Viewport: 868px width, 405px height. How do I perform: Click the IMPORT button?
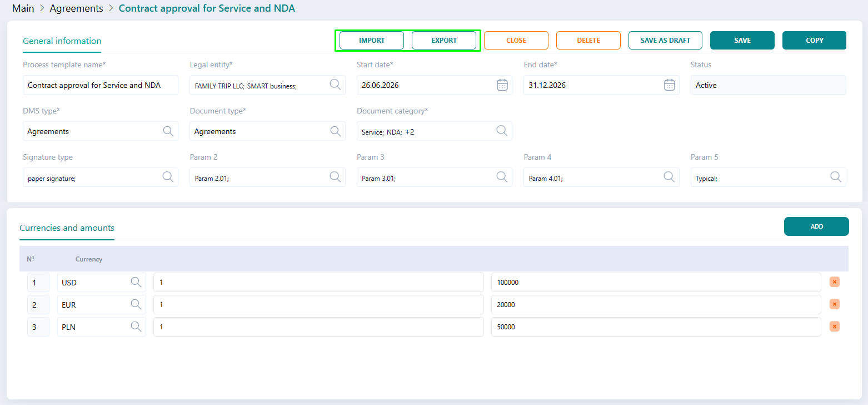[372, 41]
